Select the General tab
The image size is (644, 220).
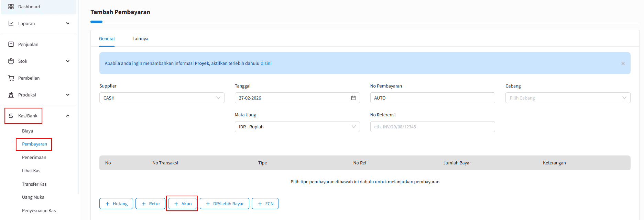click(x=107, y=38)
